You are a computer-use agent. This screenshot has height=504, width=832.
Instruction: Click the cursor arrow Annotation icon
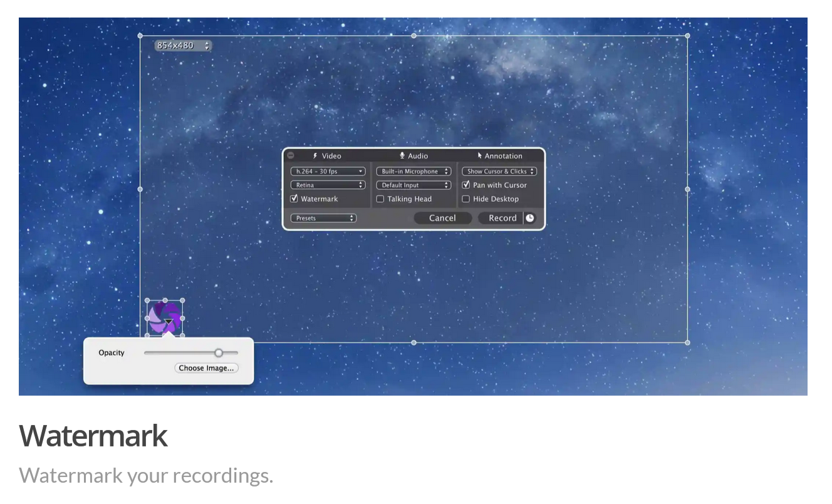click(x=480, y=156)
